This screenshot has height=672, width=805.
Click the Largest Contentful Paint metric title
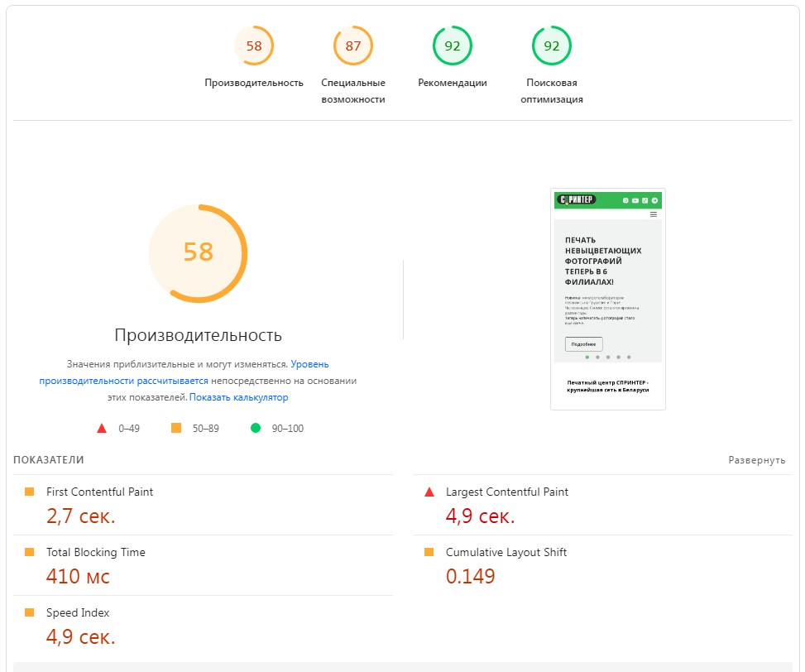click(506, 492)
